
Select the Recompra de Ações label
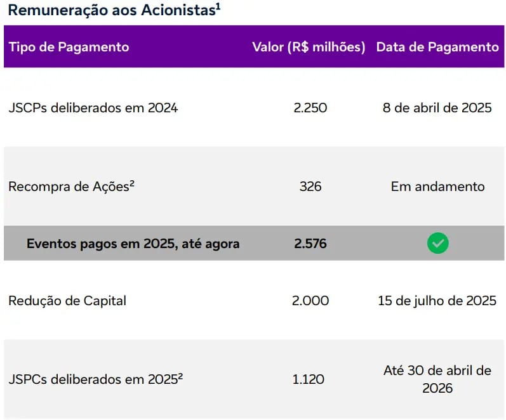pos(71,187)
